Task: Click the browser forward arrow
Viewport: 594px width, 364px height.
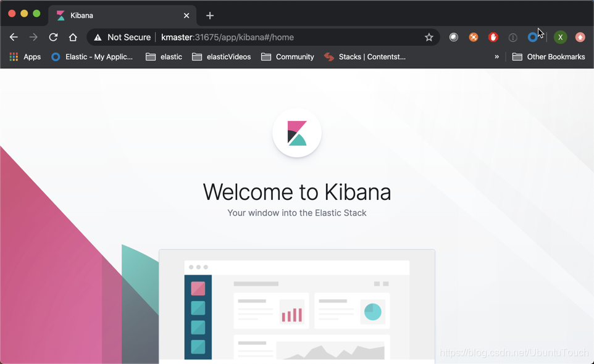Action: (x=33, y=37)
